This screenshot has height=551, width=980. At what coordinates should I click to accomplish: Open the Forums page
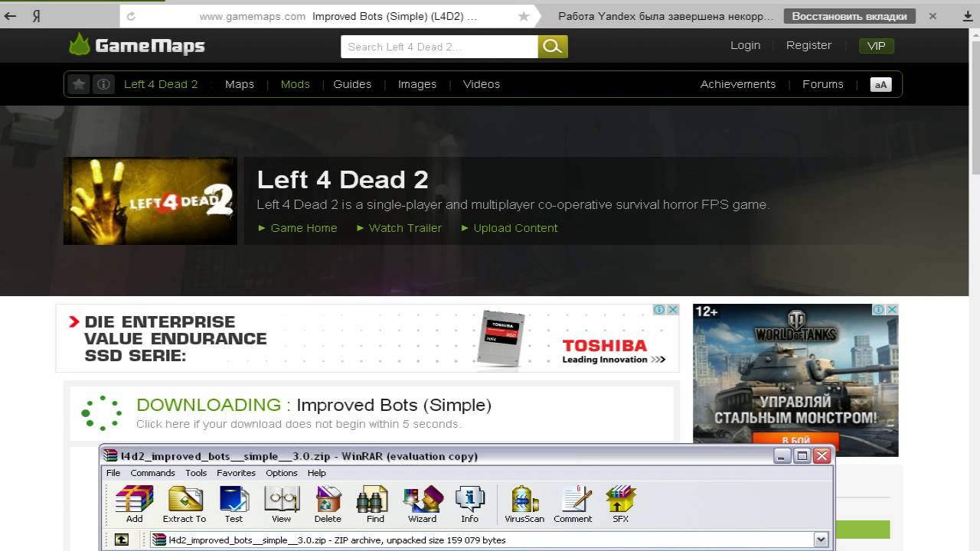(823, 84)
